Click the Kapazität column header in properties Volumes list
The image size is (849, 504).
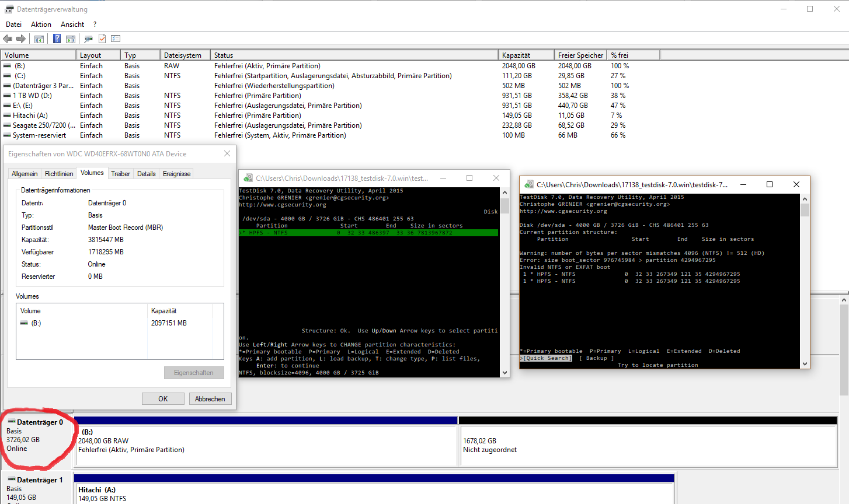coord(180,311)
